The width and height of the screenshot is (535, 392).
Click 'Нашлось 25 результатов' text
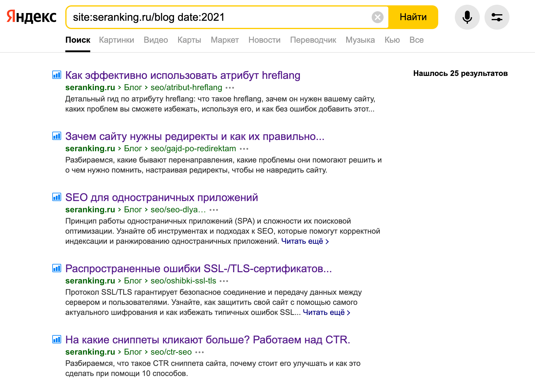(460, 73)
